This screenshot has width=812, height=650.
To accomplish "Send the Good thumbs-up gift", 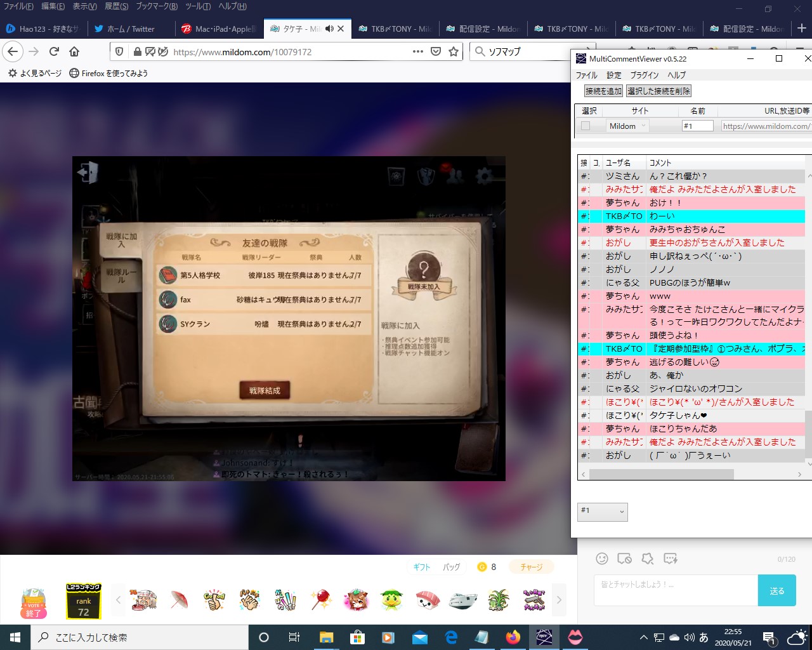I will (x=214, y=599).
